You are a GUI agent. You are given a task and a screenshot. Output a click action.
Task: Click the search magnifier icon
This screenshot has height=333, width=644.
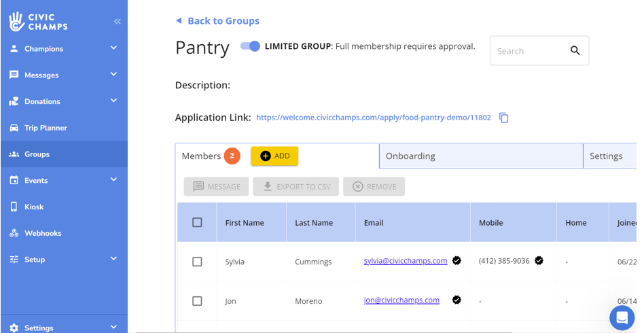pyautogui.click(x=575, y=51)
